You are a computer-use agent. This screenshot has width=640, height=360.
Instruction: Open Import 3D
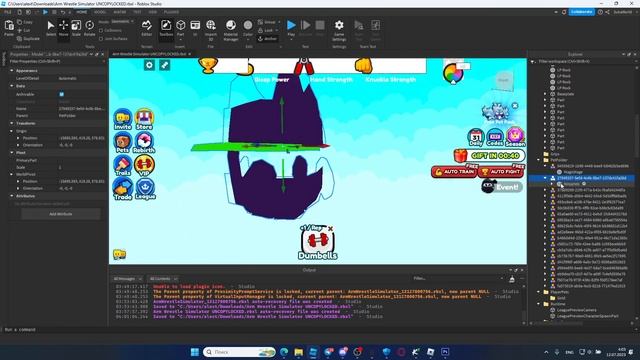(211, 29)
